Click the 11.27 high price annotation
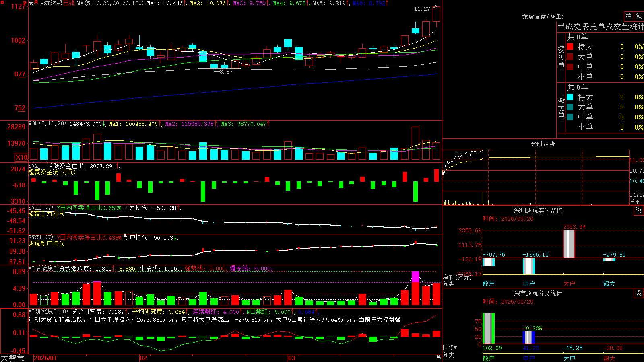Image resolution: width=644 pixels, height=362 pixels. point(422,8)
